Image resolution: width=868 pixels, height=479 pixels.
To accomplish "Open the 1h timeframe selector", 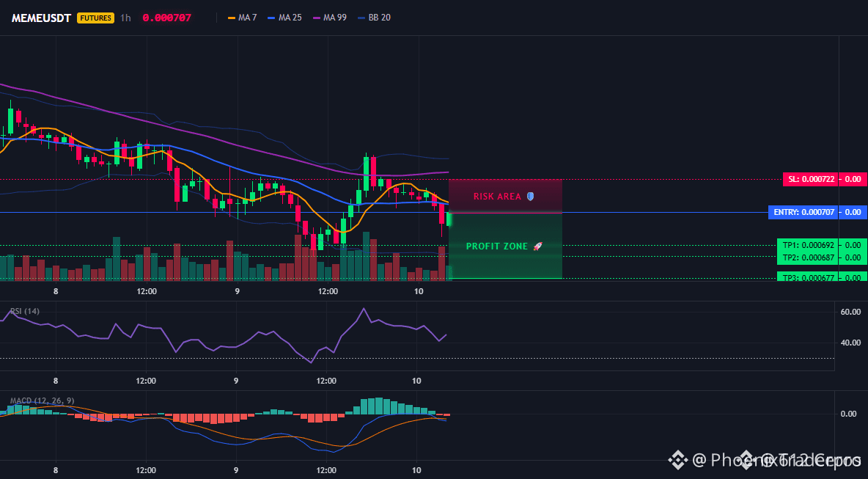I will pyautogui.click(x=126, y=18).
